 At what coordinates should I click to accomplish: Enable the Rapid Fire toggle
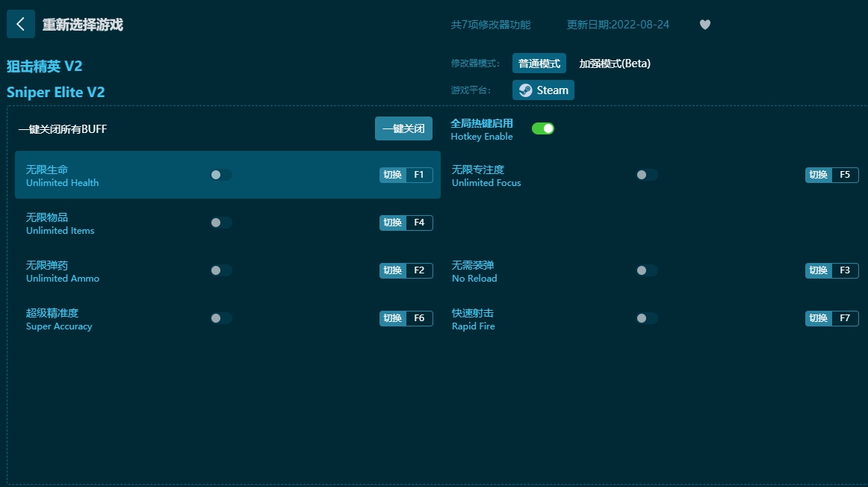(x=646, y=318)
